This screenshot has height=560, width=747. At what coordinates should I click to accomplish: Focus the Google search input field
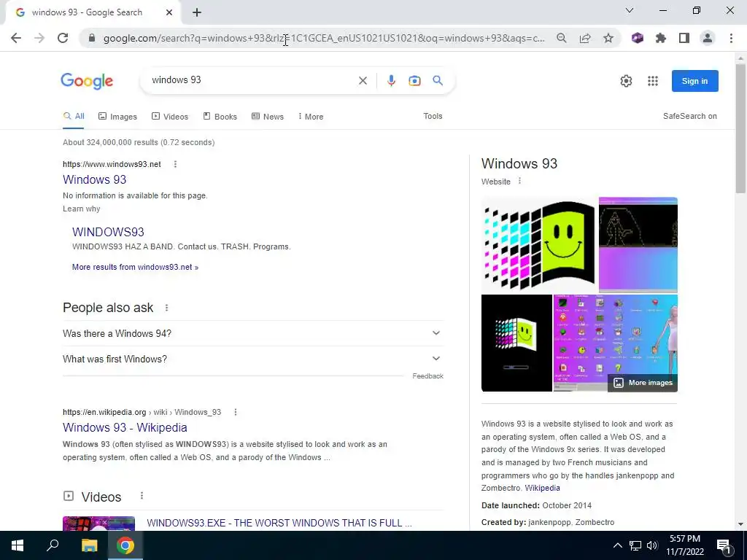tap(252, 80)
